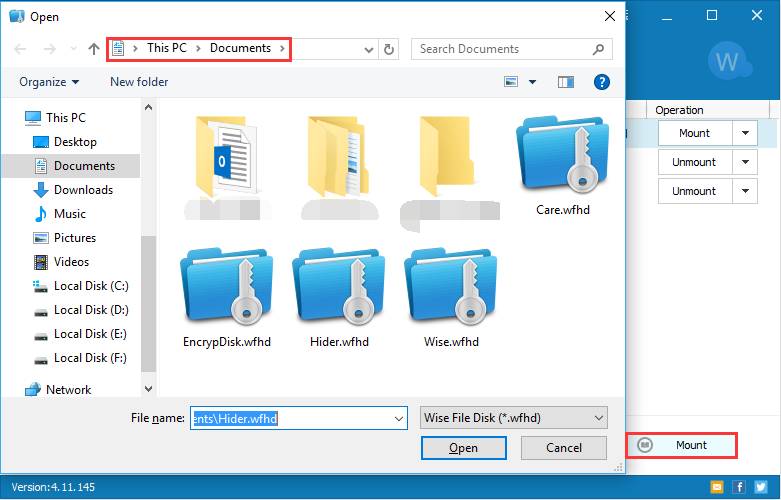Click the location icon in address bar
This screenshot has height=500, width=781.
[118, 48]
